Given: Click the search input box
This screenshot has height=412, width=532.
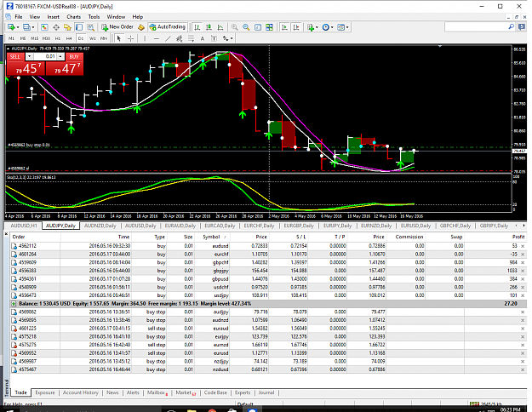Looking at the screenshot, I should tap(477, 26).
